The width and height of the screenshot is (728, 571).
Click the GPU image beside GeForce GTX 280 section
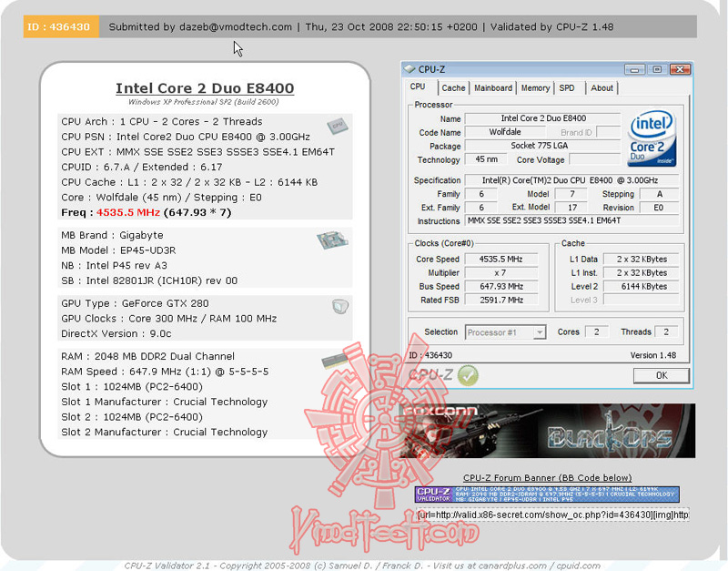click(x=338, y=309)
